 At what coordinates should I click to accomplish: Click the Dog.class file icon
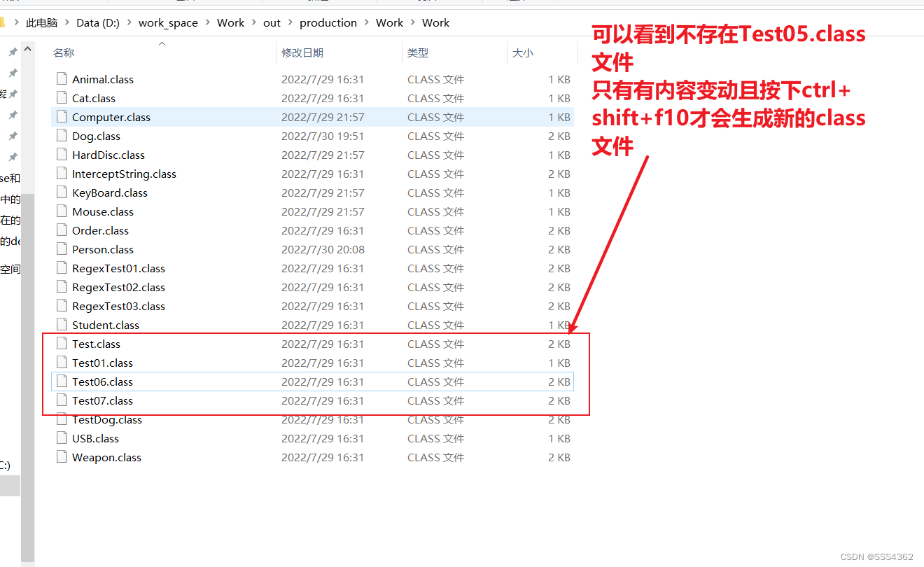(x=62, y=136)
